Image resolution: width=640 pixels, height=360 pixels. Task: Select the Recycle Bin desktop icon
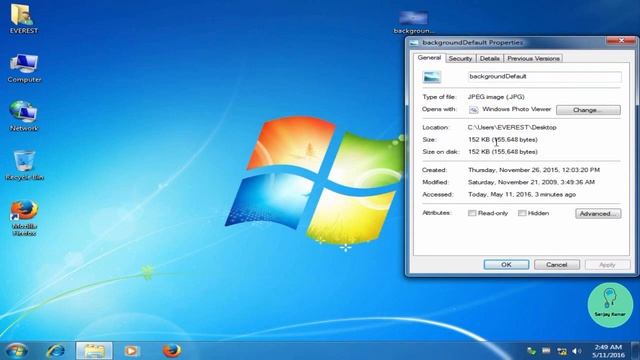pos(24,165)
